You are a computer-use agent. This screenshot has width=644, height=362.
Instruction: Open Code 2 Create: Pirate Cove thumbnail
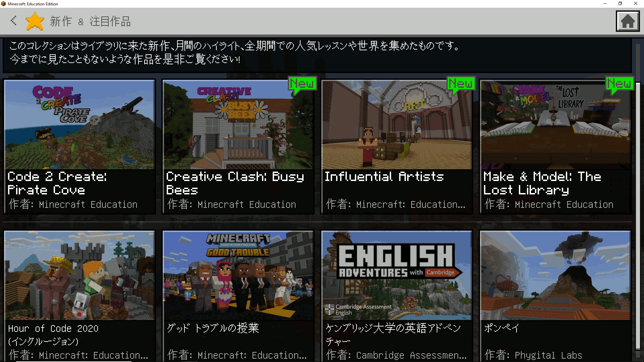click(79, 125)
